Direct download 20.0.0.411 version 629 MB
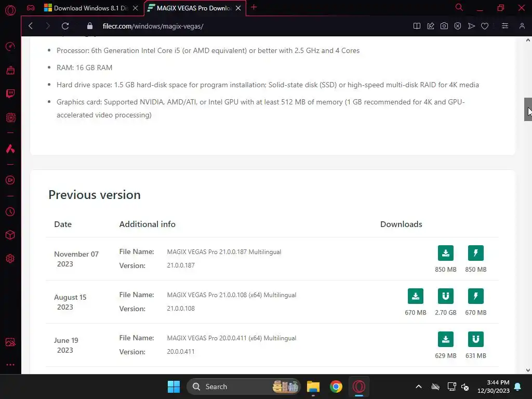 445,339
